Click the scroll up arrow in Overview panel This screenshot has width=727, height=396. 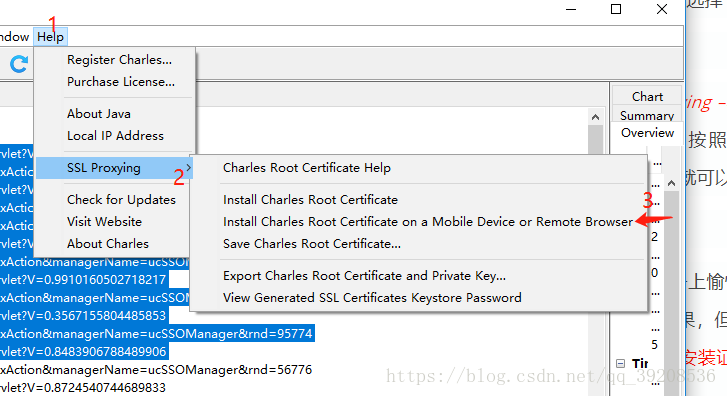pyautogui.click(x=671, y=184)
